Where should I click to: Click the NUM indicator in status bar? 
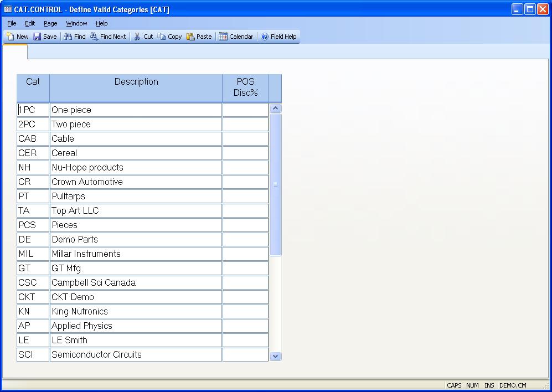(x=472, y=385)
